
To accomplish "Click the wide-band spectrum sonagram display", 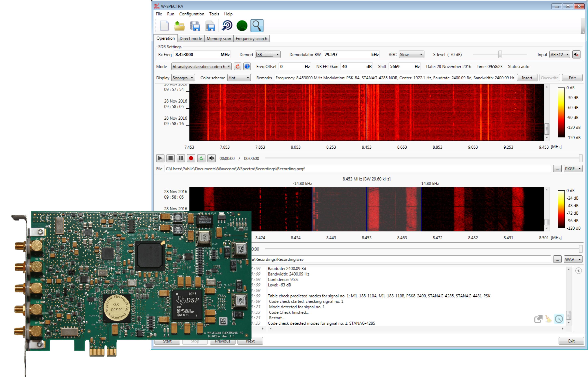I will pos(366,112).
